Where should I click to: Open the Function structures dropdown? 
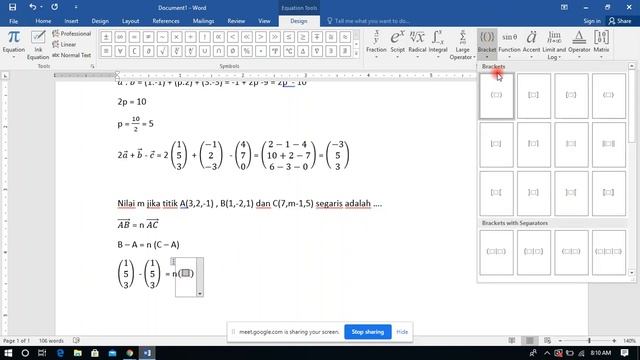(509, 44)
